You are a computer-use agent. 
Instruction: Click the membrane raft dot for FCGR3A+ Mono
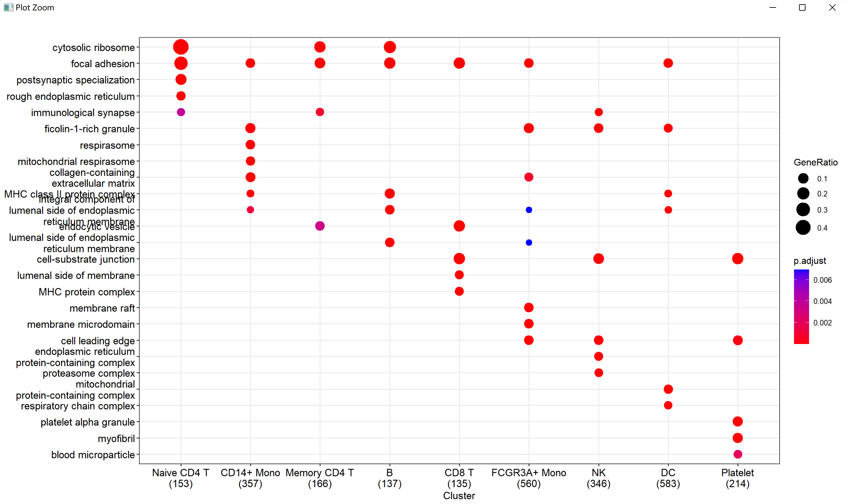[x=529, y=308]
